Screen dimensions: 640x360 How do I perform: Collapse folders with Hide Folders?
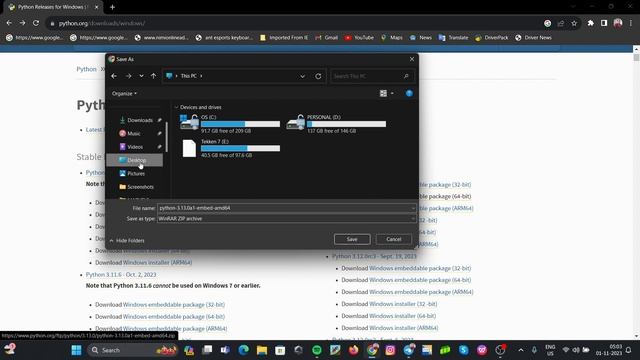pos(127,241)
